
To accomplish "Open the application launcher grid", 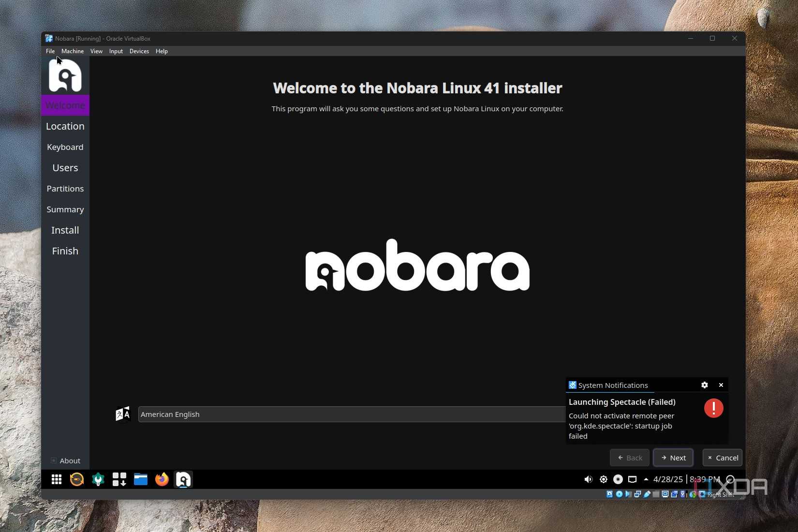I will (x=56, y=479).
